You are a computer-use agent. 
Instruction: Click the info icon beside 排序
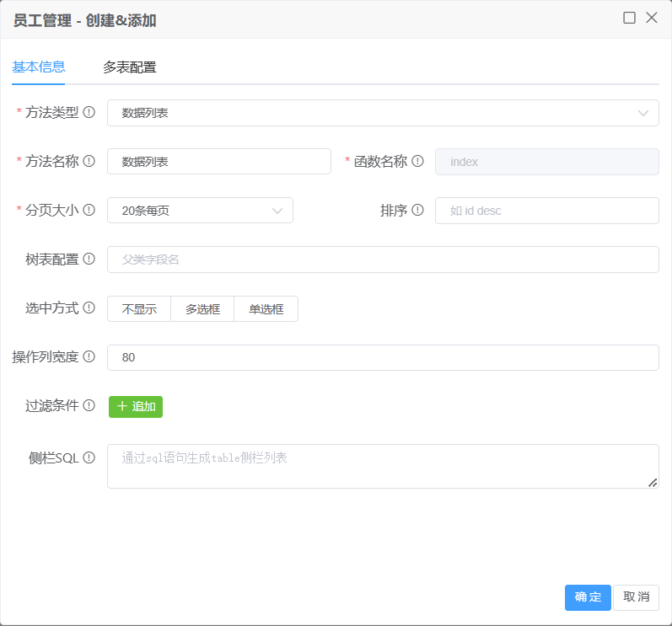tap(417, 210)
